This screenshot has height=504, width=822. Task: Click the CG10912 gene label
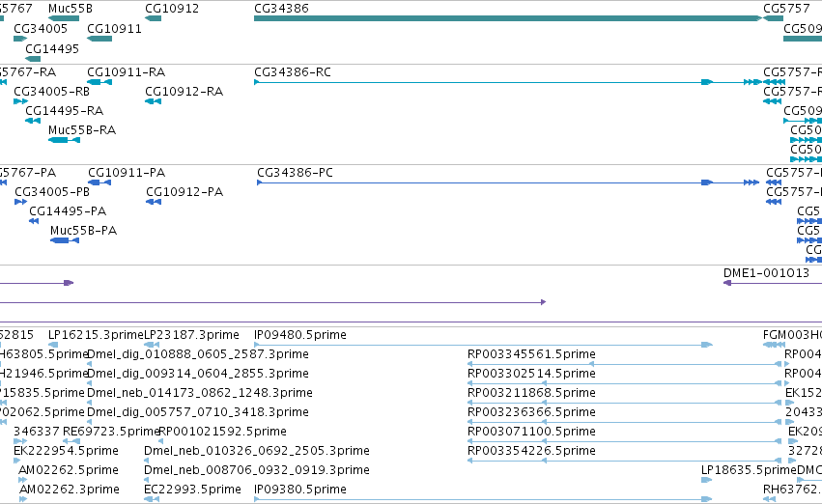pos(172,9)
